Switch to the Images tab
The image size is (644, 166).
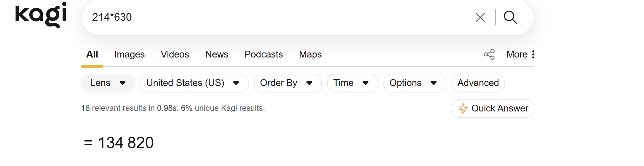tap(130, 55)
